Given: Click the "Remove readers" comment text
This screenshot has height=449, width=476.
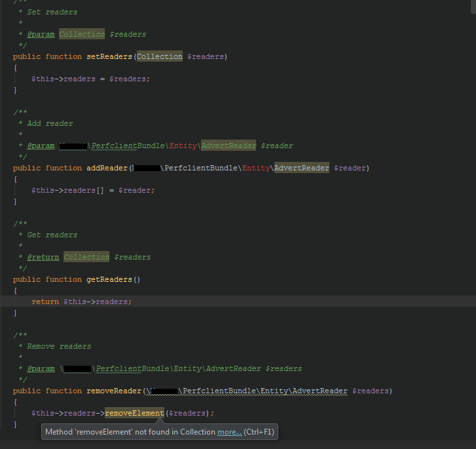Looking at the screenshot, I should [x=59, y=346].
